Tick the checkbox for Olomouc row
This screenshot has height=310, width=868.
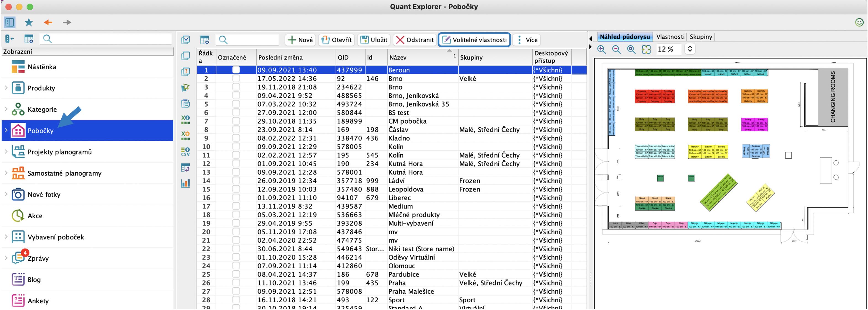point(236,266)
